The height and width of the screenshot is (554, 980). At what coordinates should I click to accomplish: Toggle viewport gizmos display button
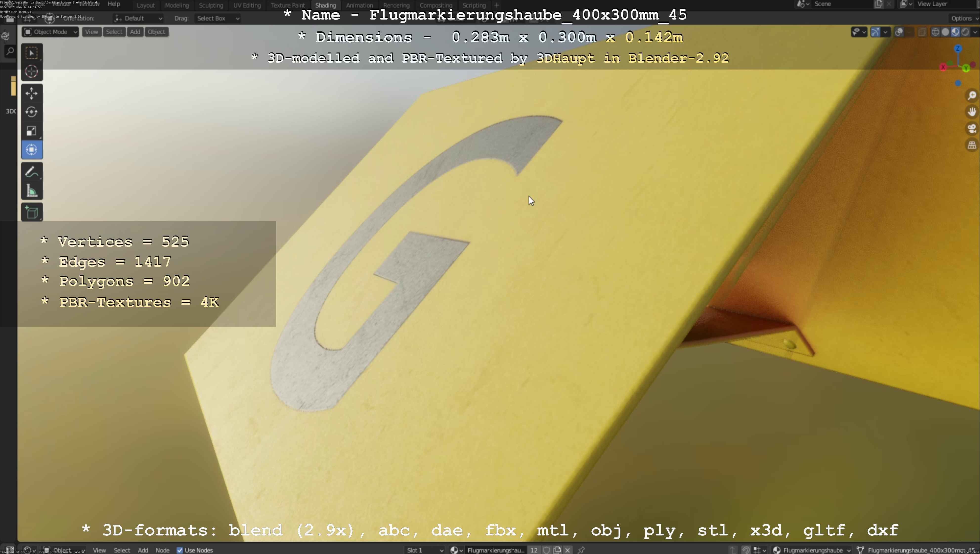[x=875, y=32]
